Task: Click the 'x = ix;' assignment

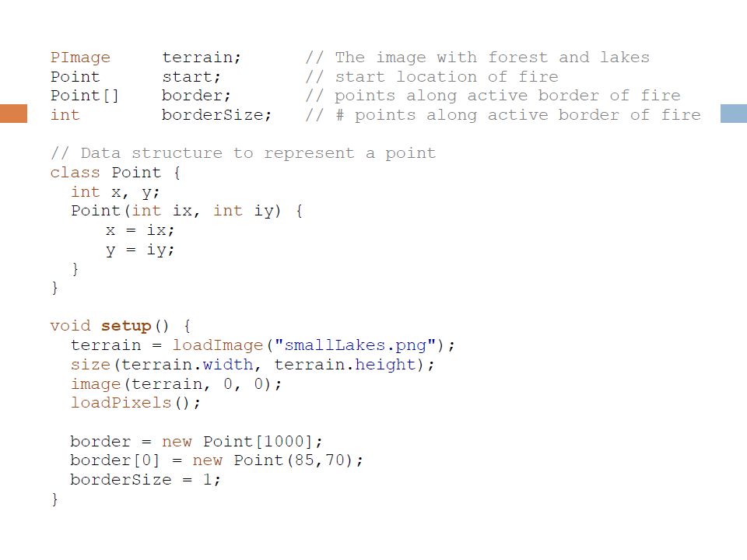Action: (141, 230)
